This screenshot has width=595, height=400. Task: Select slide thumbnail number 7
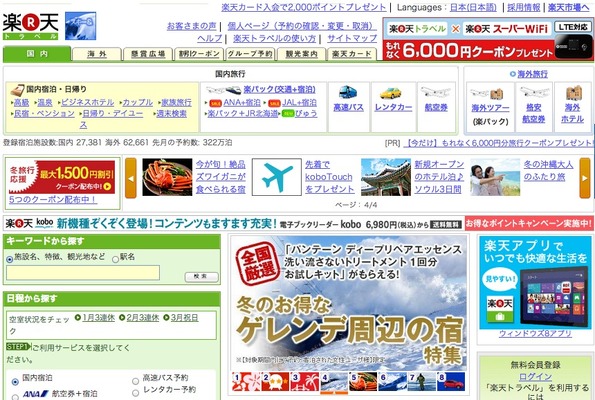click(x=422, y=382)
